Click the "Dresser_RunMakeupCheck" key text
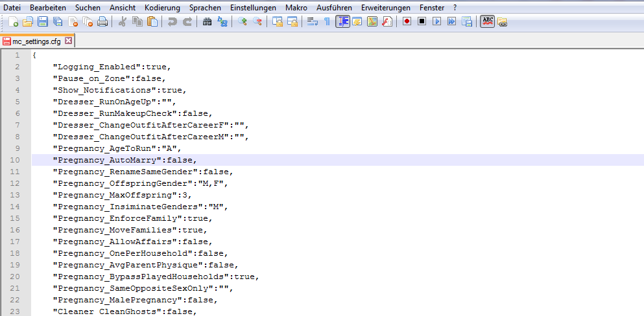Viewport: 644px width, 316px height. coord(115,113)
